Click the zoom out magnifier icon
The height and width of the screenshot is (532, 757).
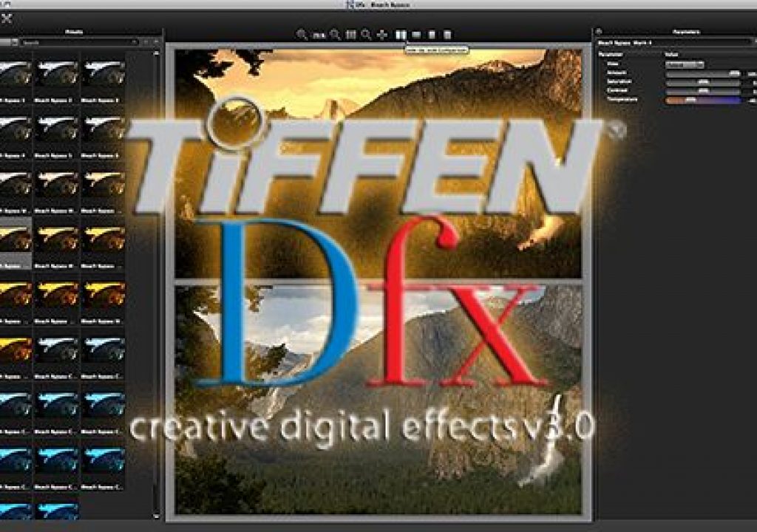(302, 35)
